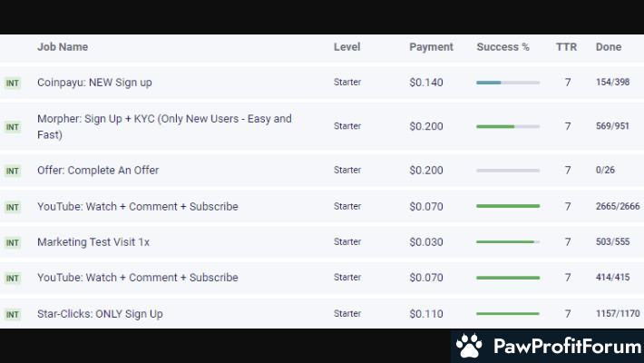Open YouTube Watch + Comment + Subscribe job with 2665/2666 done
Viewport: 644px width, 363px height.
[x=138, y=206]
